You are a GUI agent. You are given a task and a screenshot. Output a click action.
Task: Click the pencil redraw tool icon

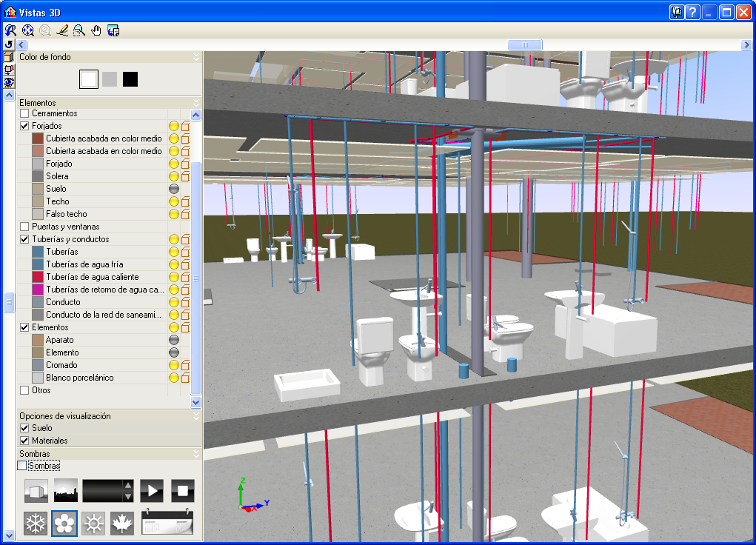(62, 30)
